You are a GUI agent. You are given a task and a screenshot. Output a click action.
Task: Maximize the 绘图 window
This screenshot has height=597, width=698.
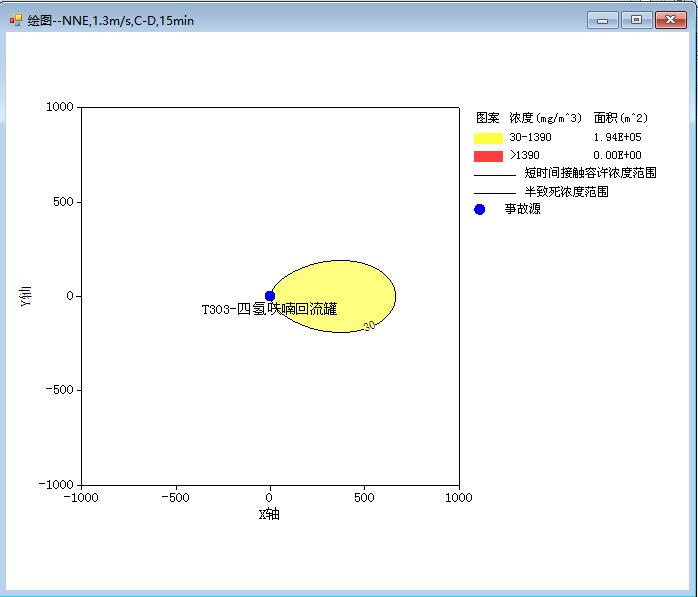tap(636, 20)
